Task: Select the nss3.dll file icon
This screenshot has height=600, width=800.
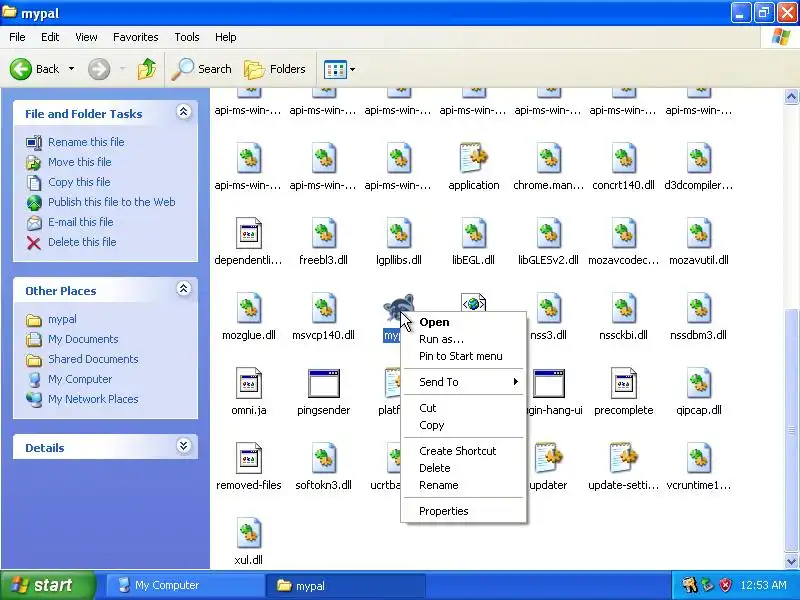Action: (x=548, y=309)
